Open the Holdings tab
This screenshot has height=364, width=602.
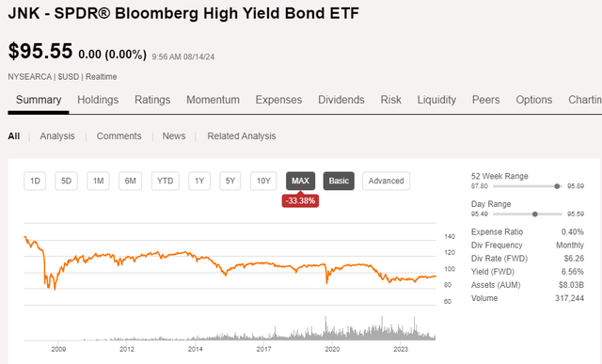click(98, 100)
